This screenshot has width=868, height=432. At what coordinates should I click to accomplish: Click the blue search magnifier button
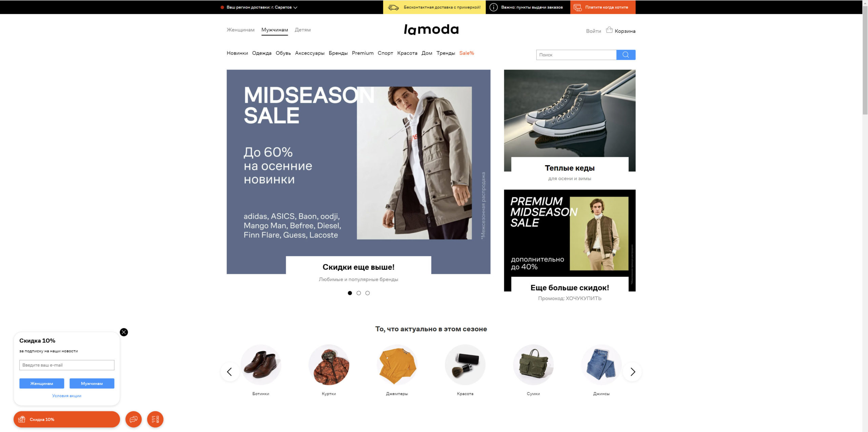[x=626, y=55]
